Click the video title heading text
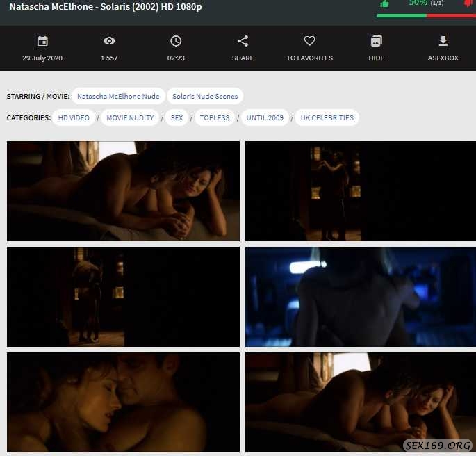 [106, 6]
